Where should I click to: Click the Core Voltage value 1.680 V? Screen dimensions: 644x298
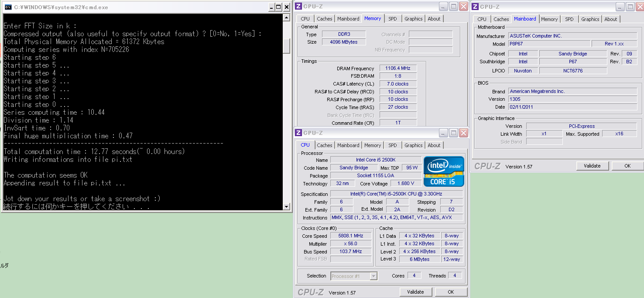(x=406, y=184)
